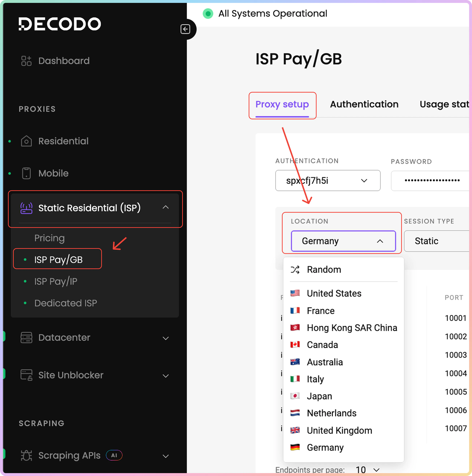The height and width of the screenshot is (476, 472).
Task: Click the collapse sidebar arrow icon
Action: [x=185, y=29]
